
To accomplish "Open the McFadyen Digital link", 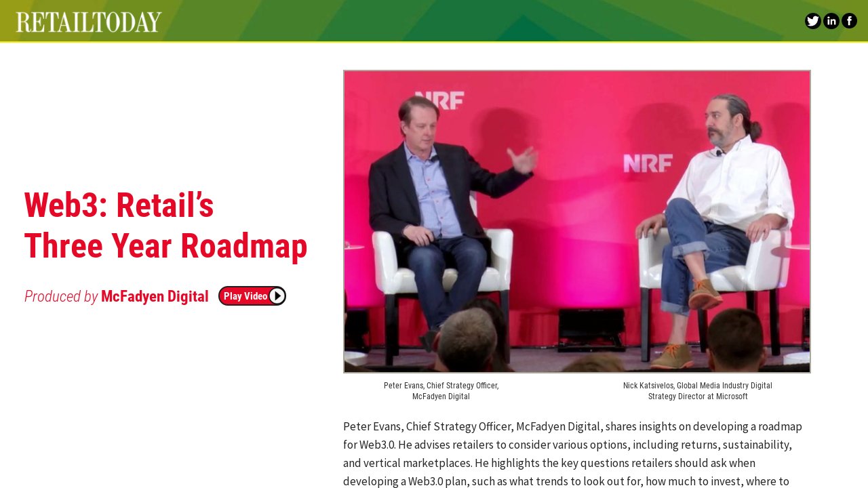I will (x=155, y=296).
